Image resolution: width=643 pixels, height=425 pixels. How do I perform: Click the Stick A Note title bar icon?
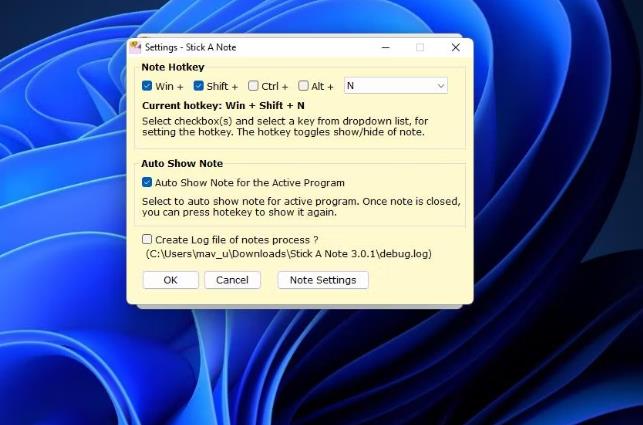tap(136, 47)
